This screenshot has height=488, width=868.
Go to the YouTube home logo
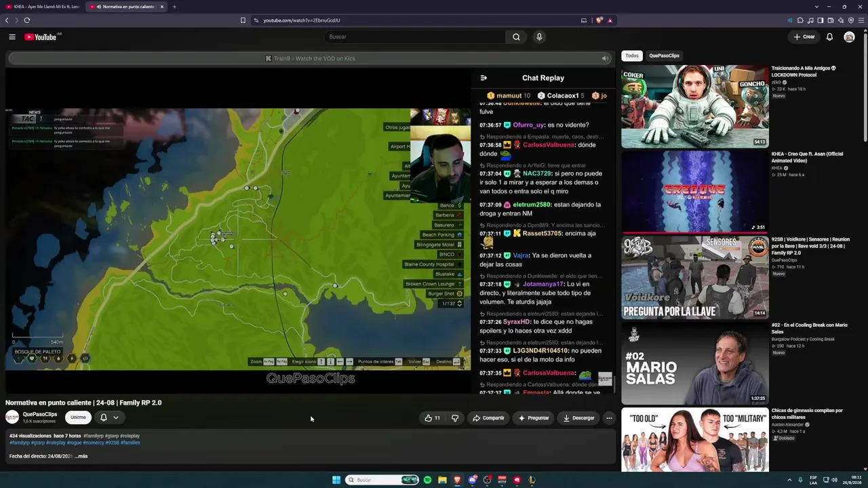click(x=41, y=37)
